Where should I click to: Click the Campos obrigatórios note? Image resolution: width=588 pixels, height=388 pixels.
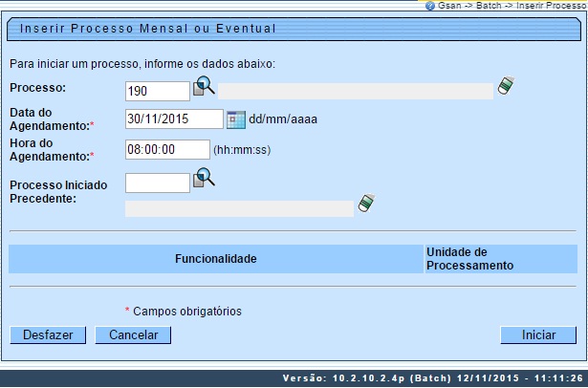(184, 312)
